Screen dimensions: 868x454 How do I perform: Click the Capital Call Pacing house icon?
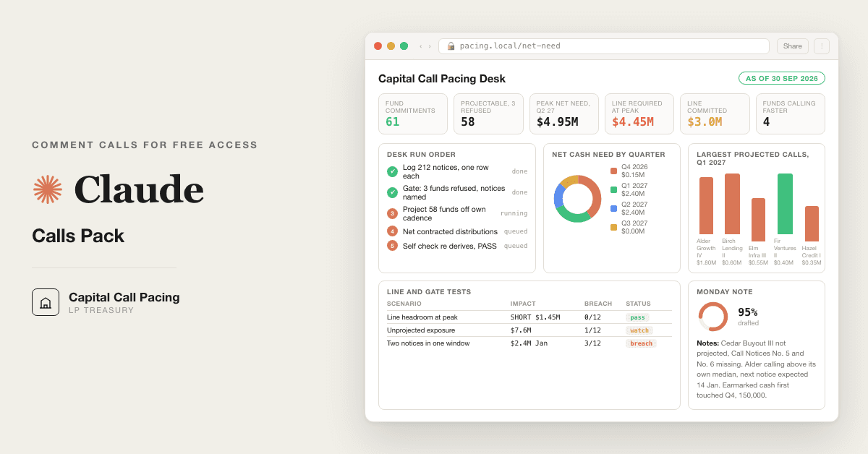pos(46,302)
